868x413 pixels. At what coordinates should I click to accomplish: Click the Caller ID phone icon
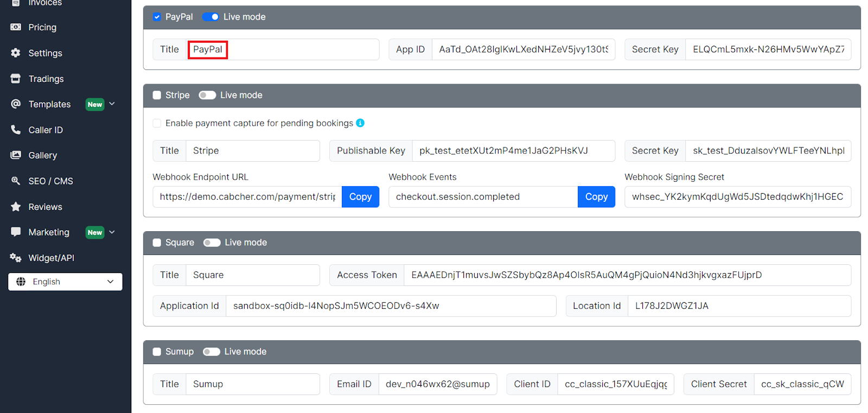click(16, 130)
